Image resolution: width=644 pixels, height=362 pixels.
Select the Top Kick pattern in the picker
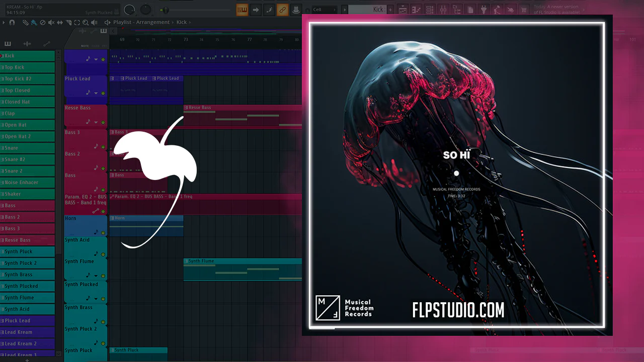27,67
